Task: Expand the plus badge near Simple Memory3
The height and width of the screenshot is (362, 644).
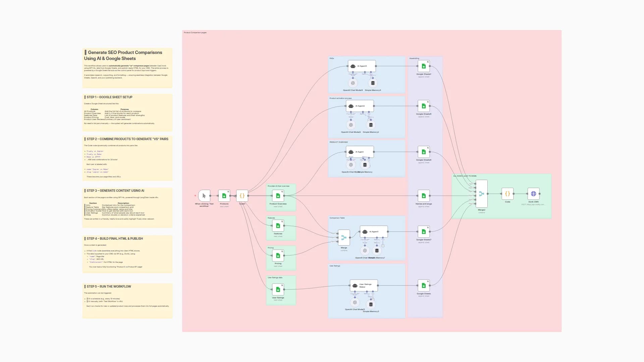Action: pos(373,299)
